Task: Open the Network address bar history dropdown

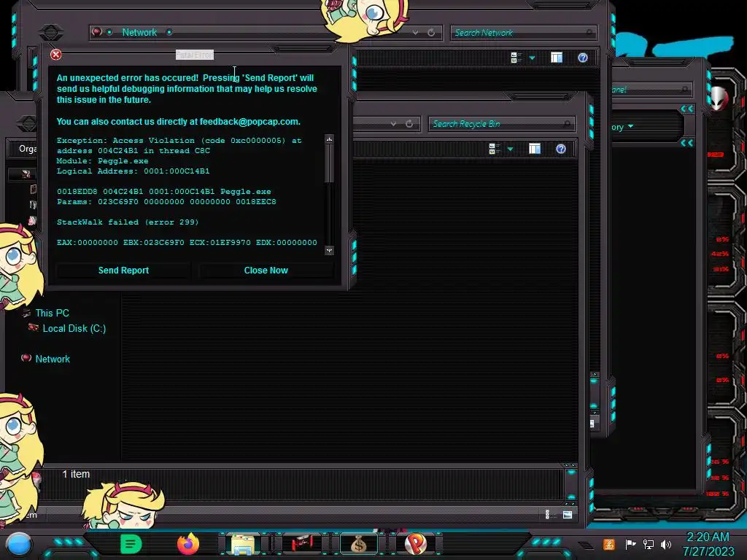Action: 415,32
